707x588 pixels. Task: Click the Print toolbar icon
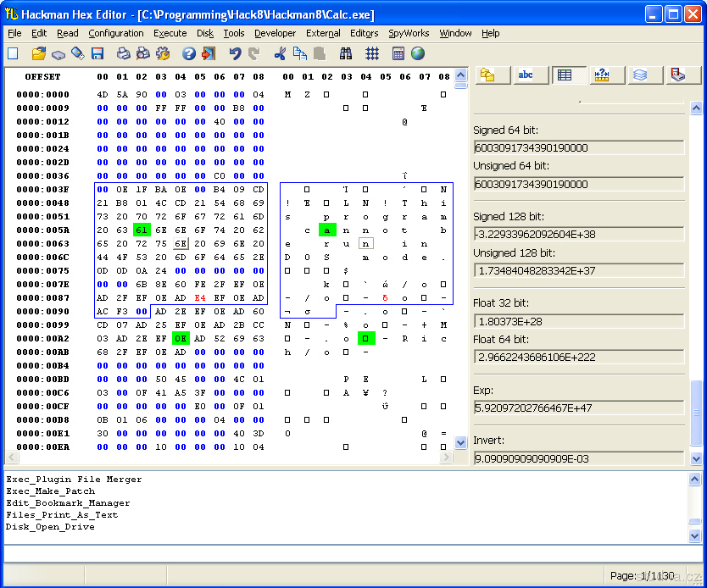pos(123,53)
